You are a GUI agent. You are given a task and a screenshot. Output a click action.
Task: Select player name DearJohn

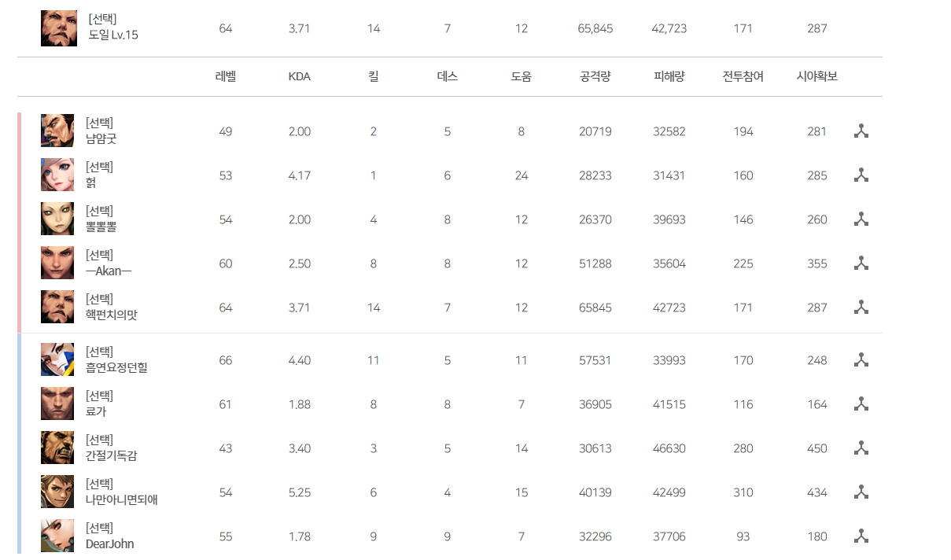tap(110, 543)
